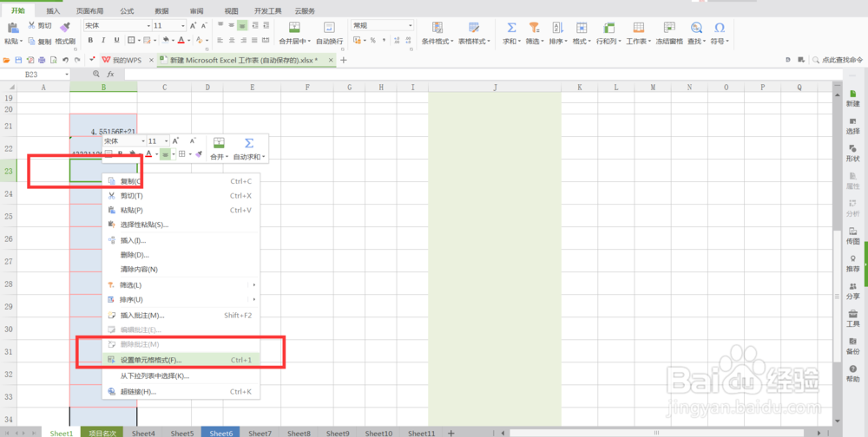This screenshot has height=437, width=868.
Task: Choose 选择性粘贴(S)... in context menu
Action: [x=181, y=225]
